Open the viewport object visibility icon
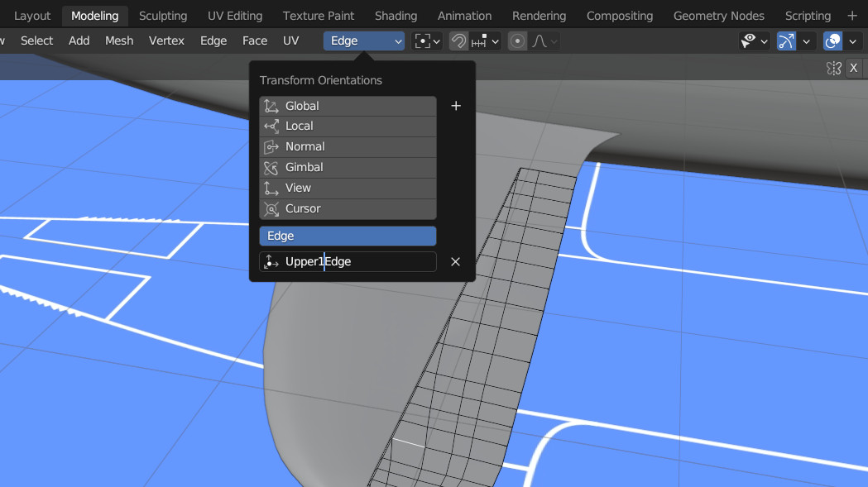 tap(748, 41)
